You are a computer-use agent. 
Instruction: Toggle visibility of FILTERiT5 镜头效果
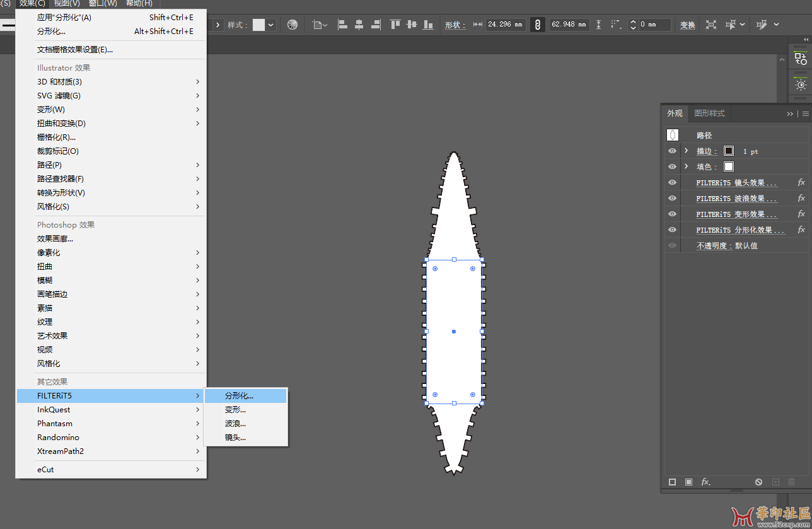[672, 182]
